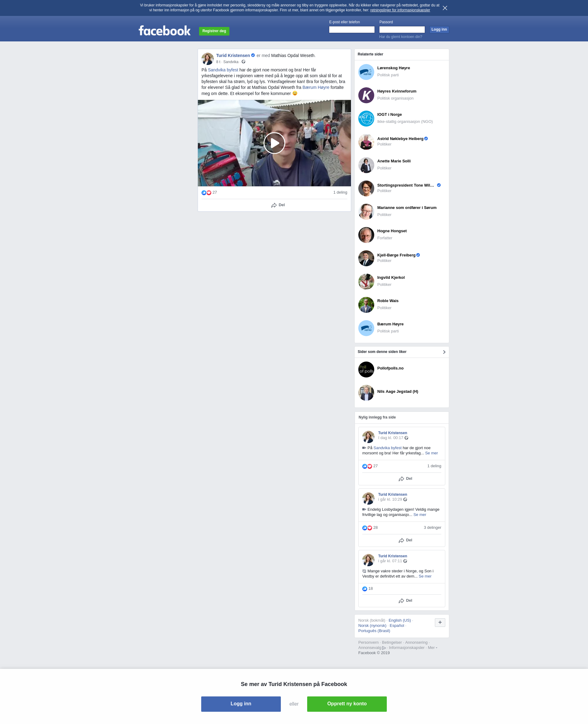
Task: Open Betingelser footer link
Action: [392, 643]
